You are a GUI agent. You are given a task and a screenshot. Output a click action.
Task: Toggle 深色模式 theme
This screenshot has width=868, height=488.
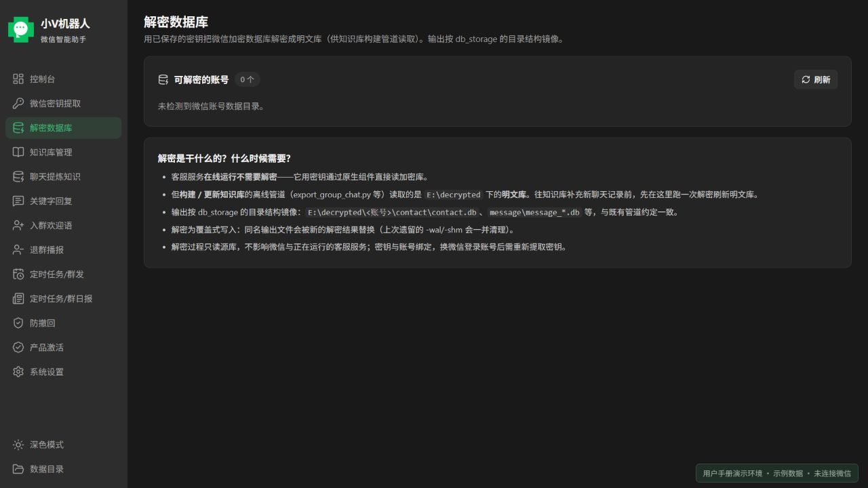click(64, 445)
